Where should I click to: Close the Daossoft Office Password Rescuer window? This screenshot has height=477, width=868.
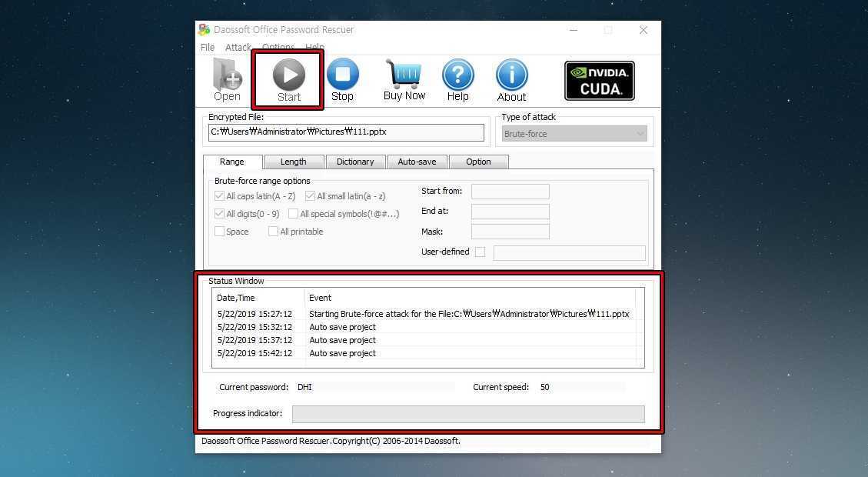click(644, 30)
